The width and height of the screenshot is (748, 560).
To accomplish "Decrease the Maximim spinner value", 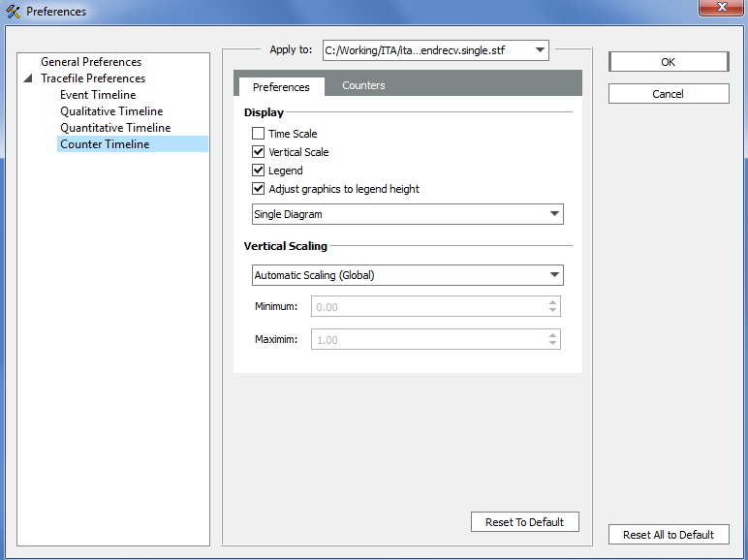I will tap(552, 343).
